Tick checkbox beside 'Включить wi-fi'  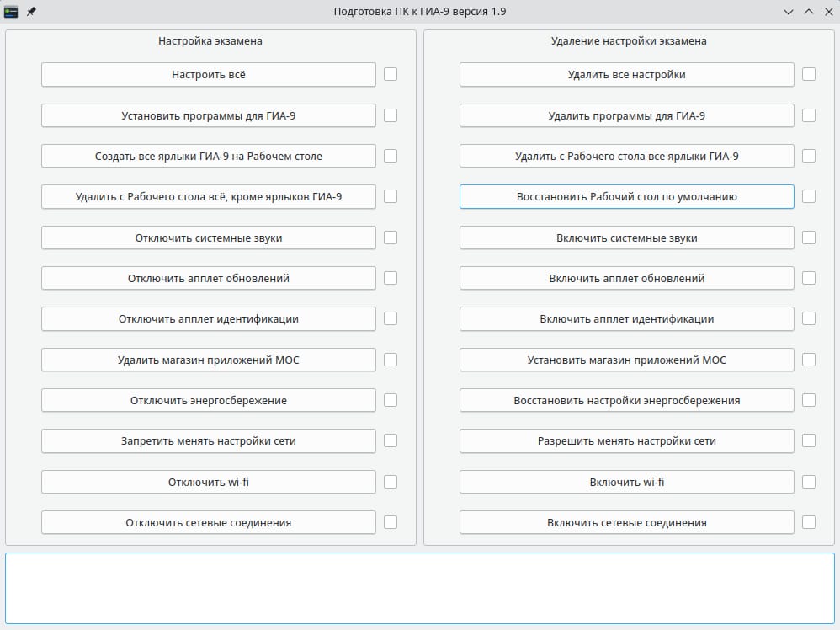[809, 482]
